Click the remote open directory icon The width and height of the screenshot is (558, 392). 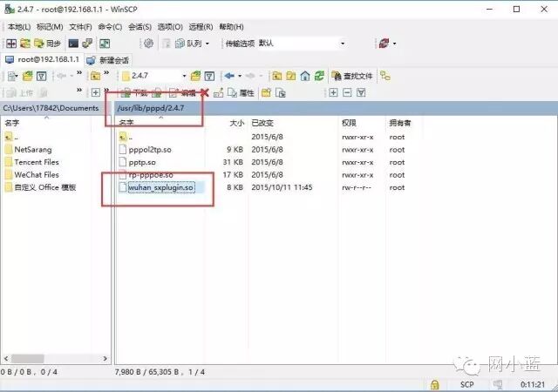click(x=195, y=76)
